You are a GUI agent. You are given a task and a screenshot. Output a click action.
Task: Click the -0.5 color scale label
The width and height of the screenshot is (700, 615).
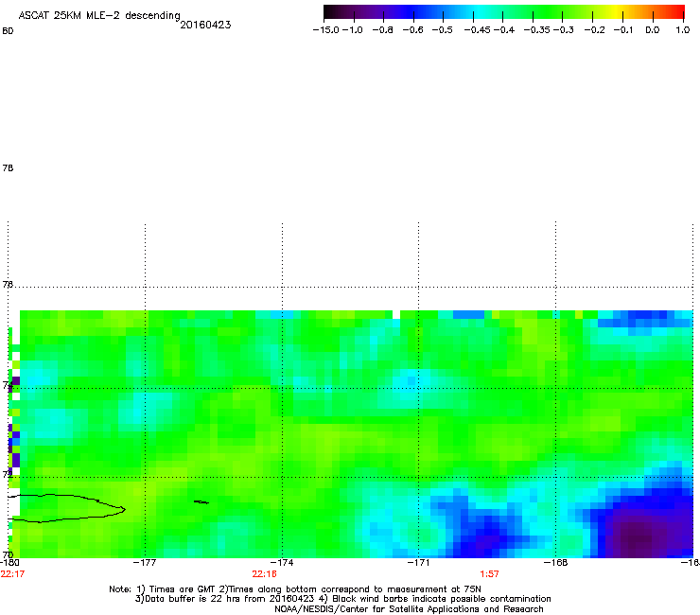point(443,30)
